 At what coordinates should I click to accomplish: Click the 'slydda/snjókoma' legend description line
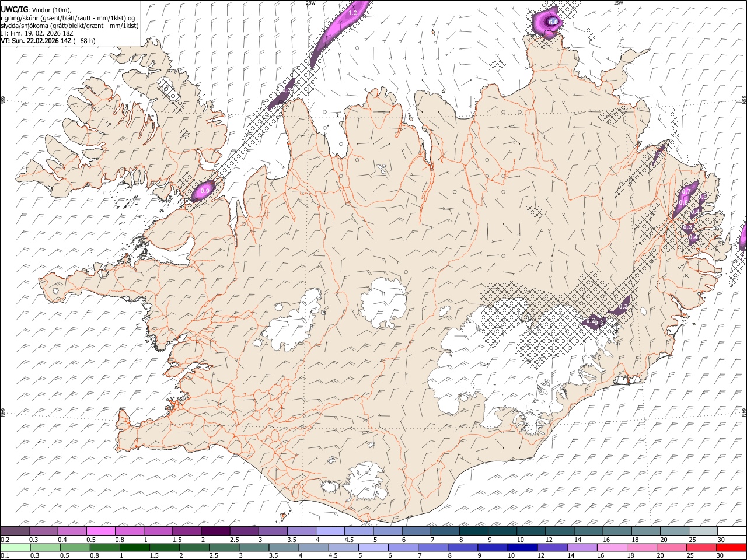click(69, 26)
